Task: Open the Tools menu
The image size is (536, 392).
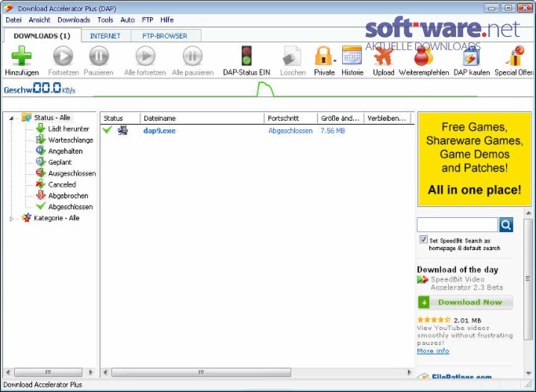Action: tap(105, 20)
